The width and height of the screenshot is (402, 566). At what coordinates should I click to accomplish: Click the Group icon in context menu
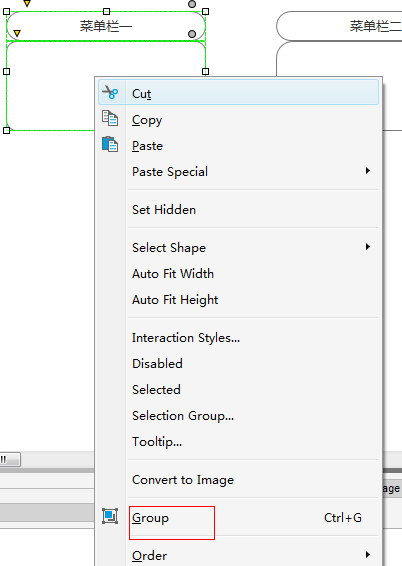pyautogui.click(x=110, y=516)
